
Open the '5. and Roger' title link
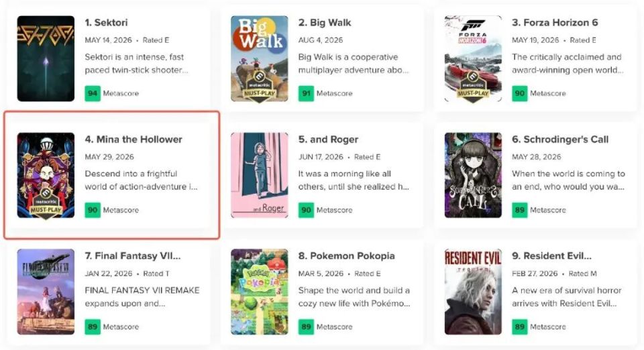coord(328,139)
